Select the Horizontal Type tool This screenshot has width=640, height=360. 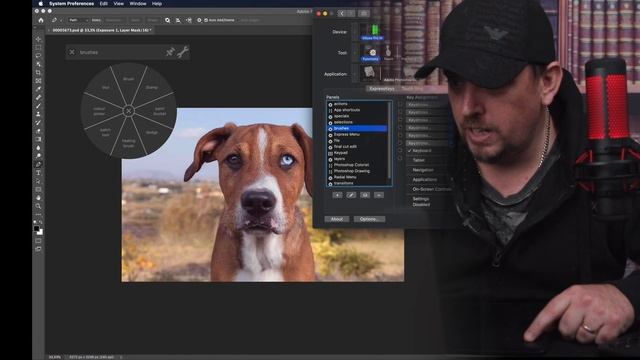click(38, 173)
